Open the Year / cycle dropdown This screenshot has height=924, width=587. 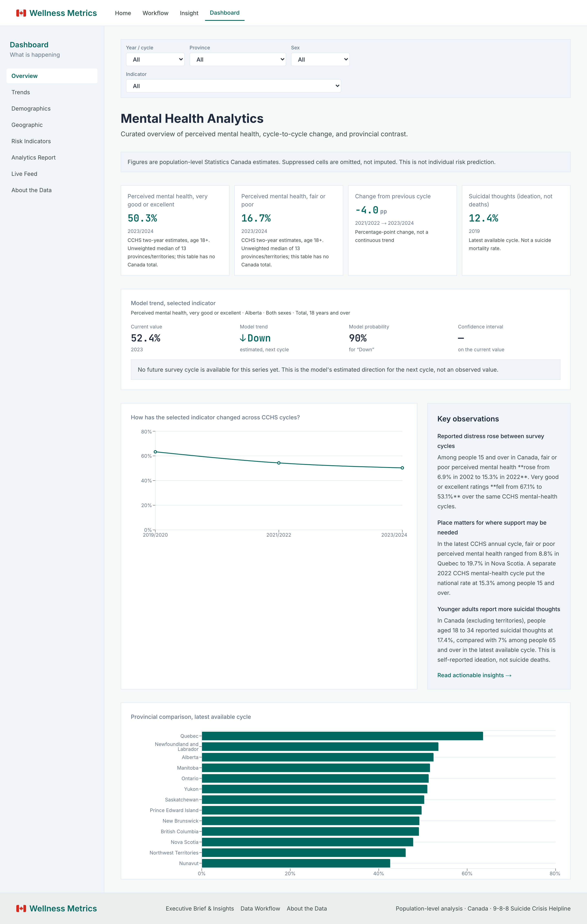tap(155, 60)
